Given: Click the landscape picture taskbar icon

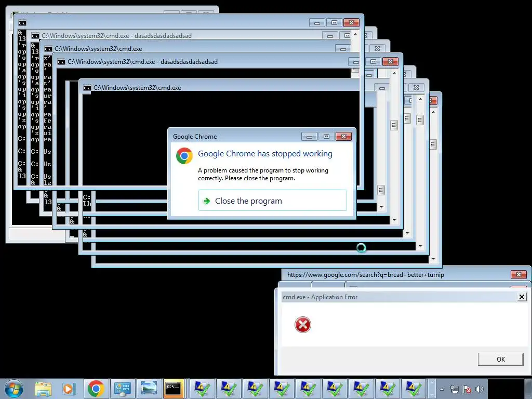Looking at the screenshot, I should pos(149,389).
